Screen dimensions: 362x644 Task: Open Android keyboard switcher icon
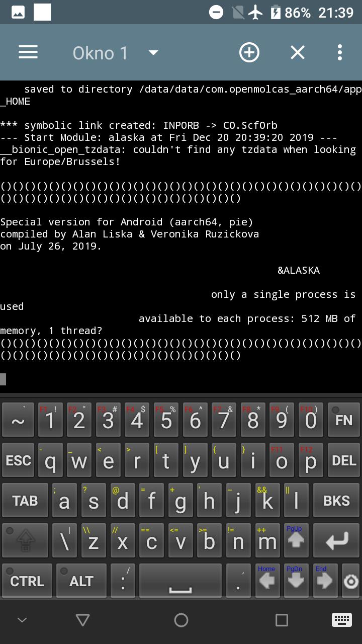(341, 620)
